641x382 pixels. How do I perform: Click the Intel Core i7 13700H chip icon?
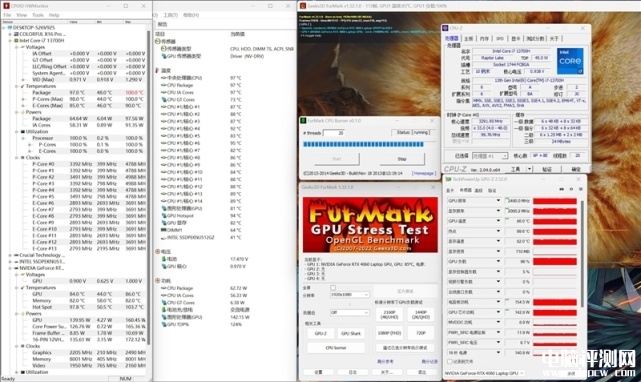pos(16,40)
